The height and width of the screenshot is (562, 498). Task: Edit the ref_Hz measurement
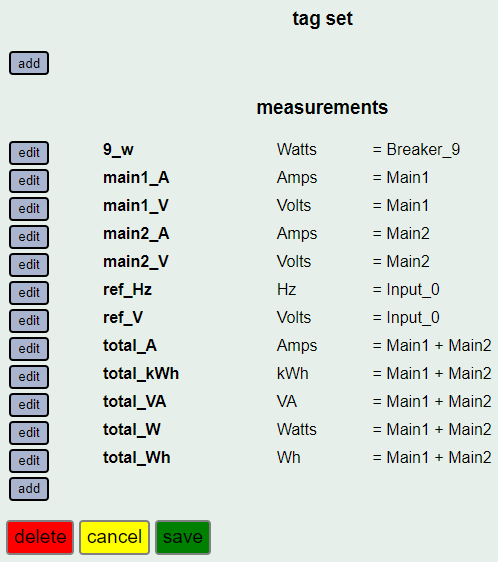pos(29,292)
